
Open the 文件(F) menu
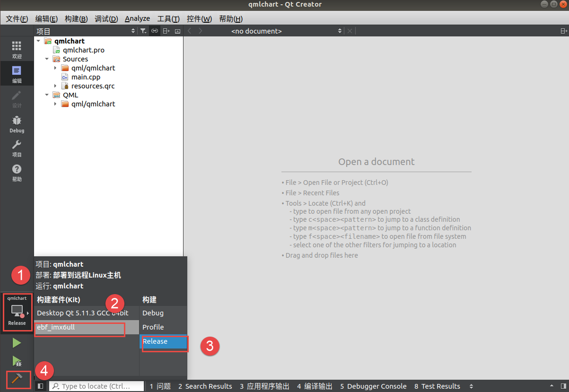pyautogui.click(x=17, y=19)
